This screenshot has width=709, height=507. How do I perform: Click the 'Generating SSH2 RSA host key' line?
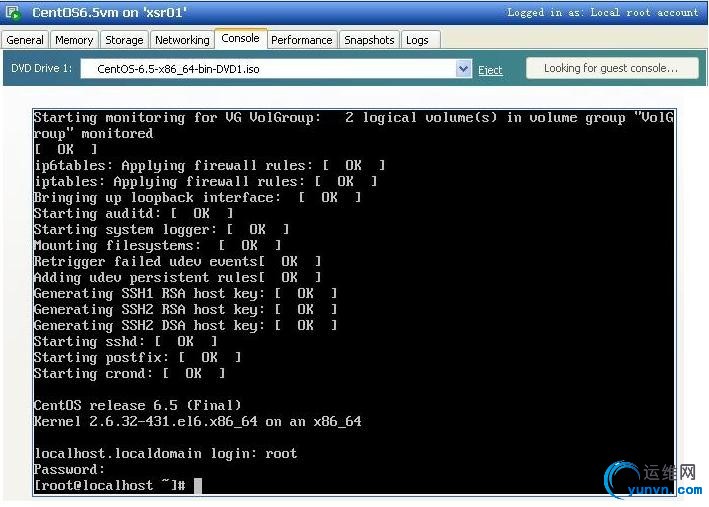(x=185, y=309)
